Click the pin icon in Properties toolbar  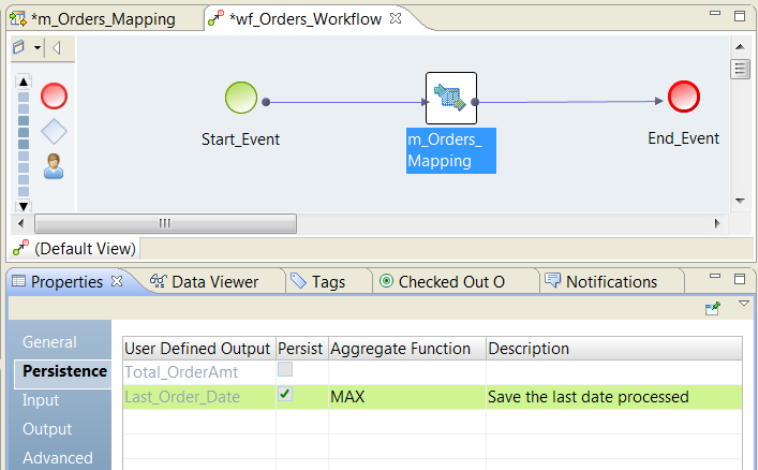713,310
